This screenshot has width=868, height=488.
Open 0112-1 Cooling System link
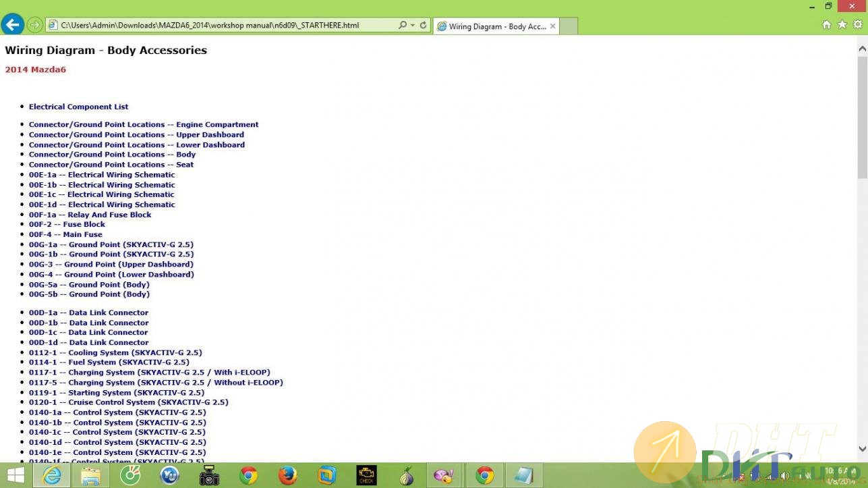click(115, 352)
